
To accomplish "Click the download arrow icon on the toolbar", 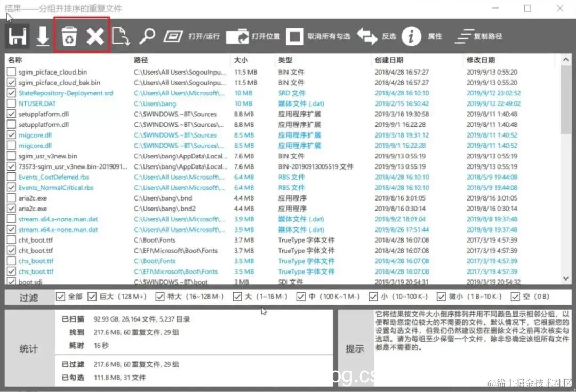I will (x=43, y=36).
